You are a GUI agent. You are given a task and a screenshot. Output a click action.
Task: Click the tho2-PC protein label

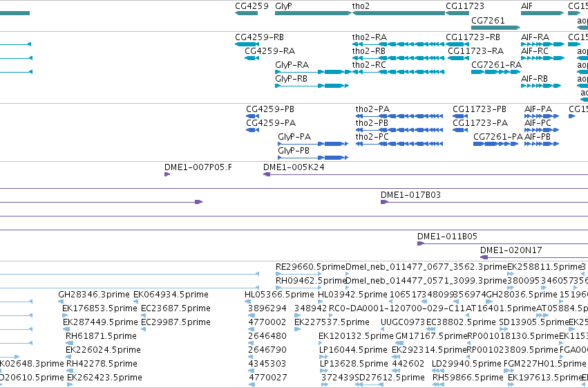coord(372,137)
